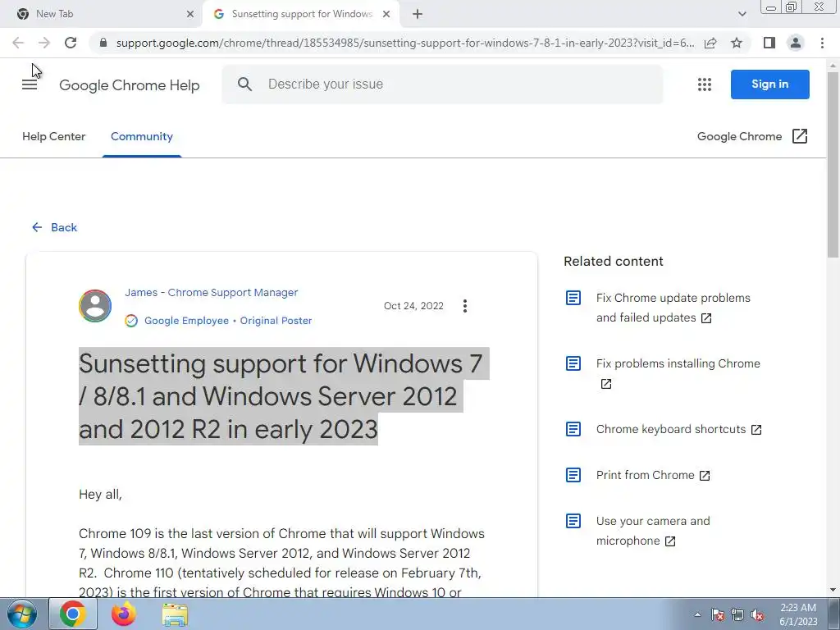Close the Sunsetting support tab
Image resolution: width=840 pixels, height=630 pixels.
coord(386,15)
